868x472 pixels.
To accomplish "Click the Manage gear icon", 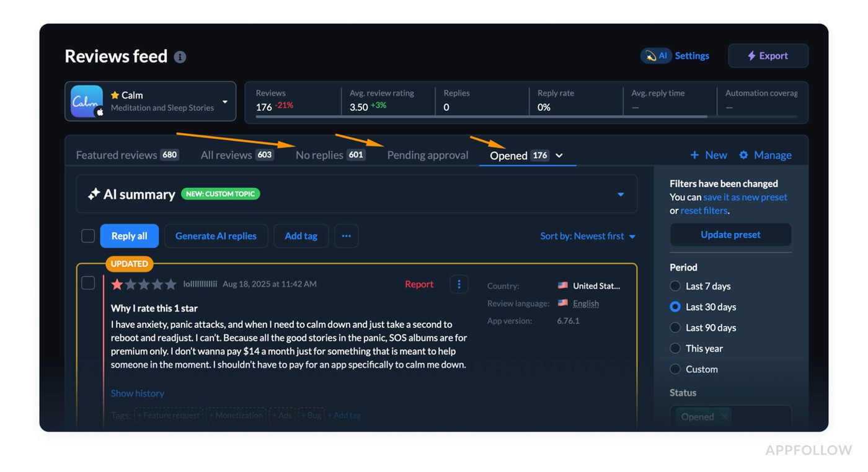I will (x=744, y=155).
